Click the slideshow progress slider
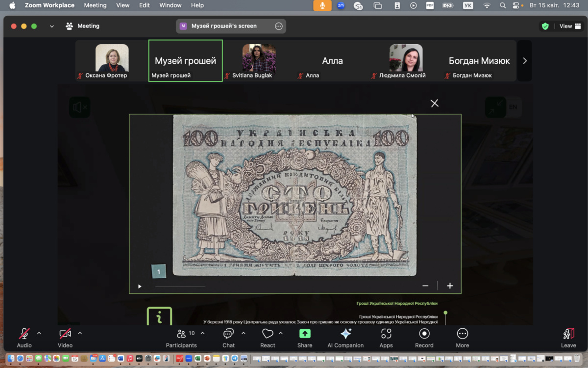This screenshot has height=368, width=588. [x=180, y=286]
